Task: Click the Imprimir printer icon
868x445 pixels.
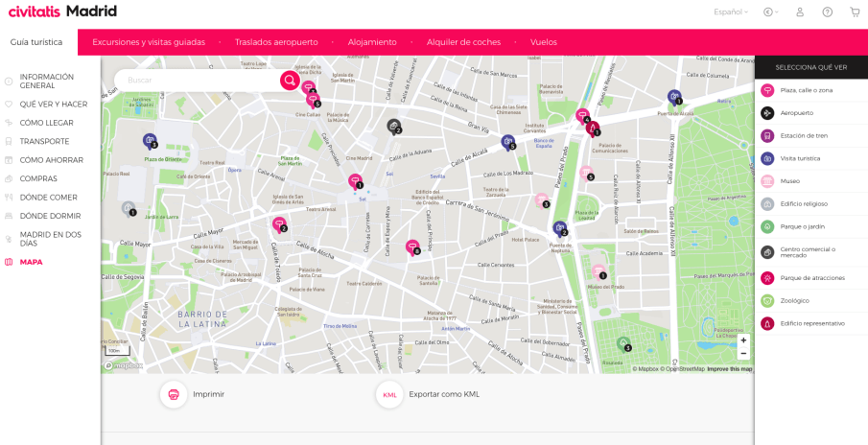Action: tap(174, 394)
